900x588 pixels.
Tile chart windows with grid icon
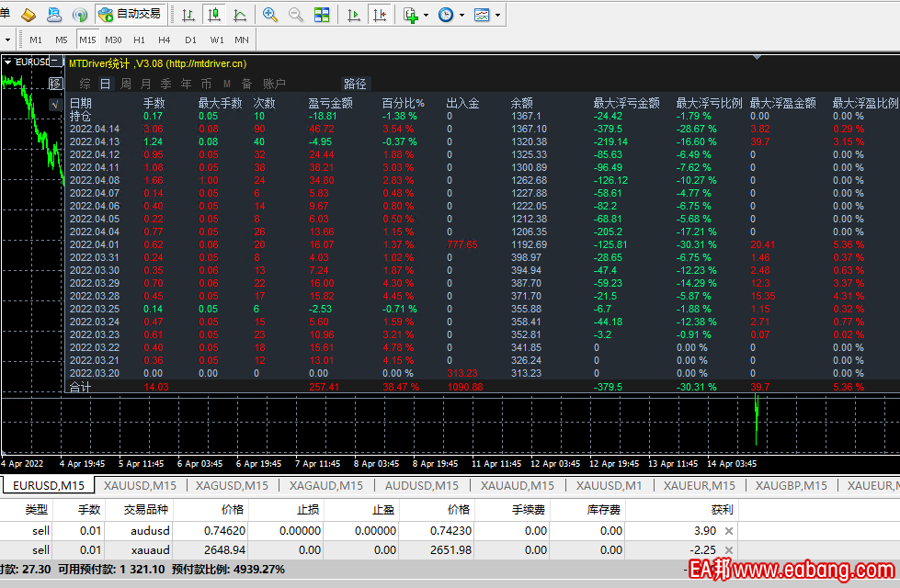point(322,15)
